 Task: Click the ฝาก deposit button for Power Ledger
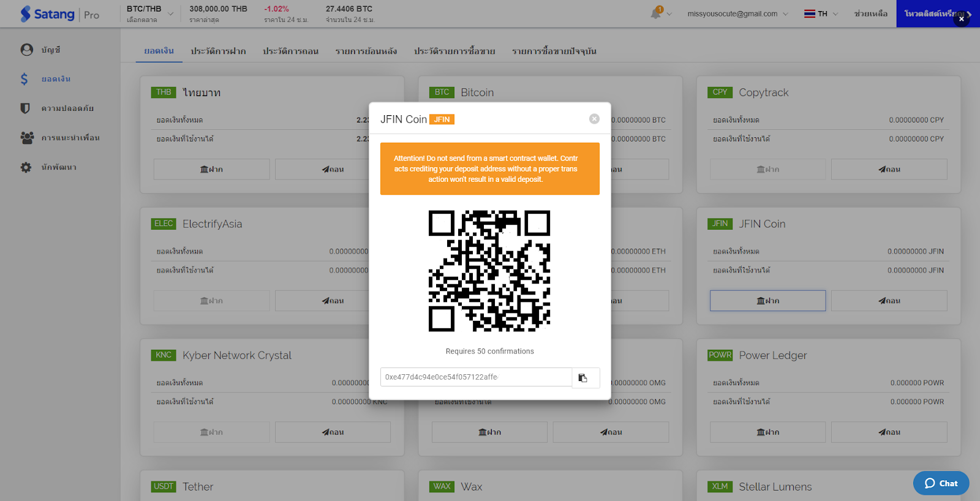point(767,432)
